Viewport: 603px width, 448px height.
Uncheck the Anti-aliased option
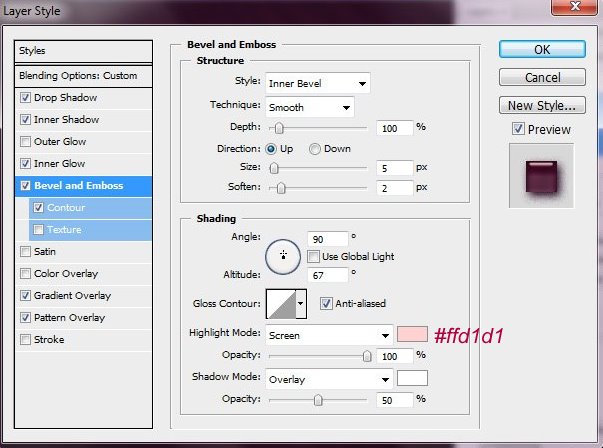tap(326, 304)
